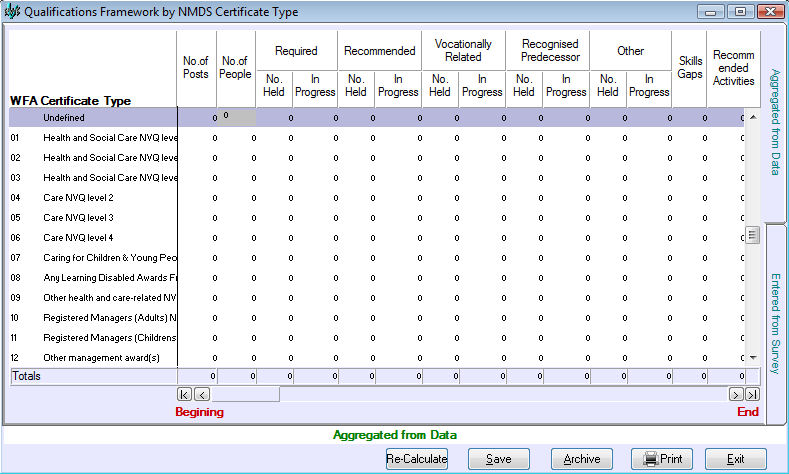The image size is (789, 474).
Task: Click the application icon in title bar
Action: 12,12
